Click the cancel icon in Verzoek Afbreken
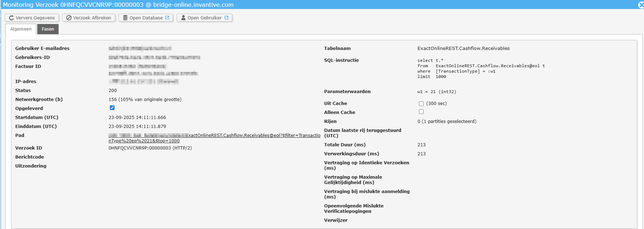 click(69, 18)
